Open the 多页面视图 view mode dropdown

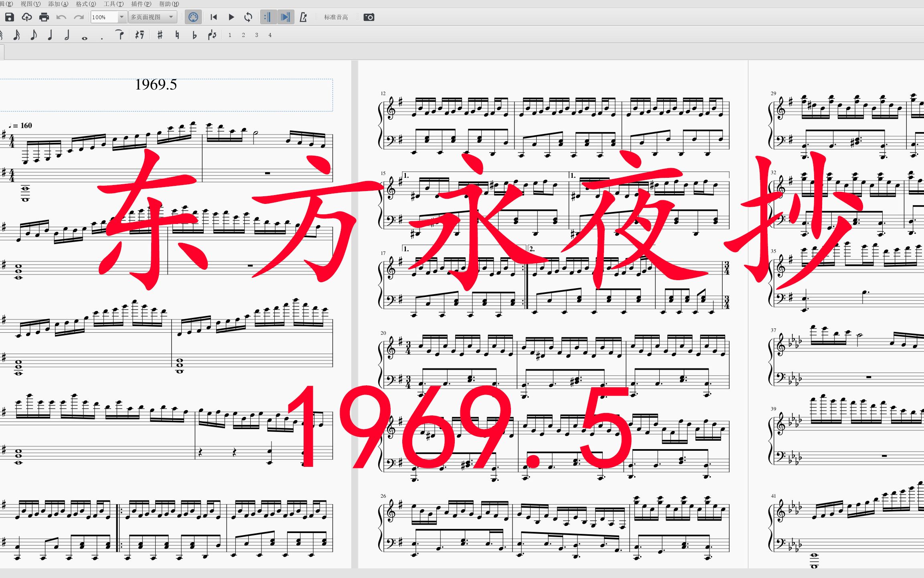[153, 17]
